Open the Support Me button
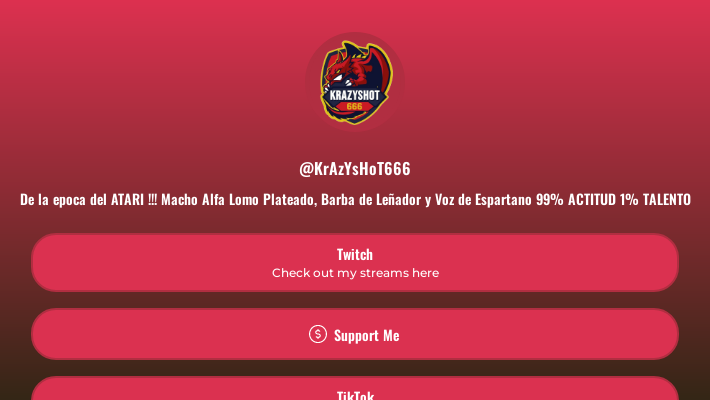 (x=355, y=334)
